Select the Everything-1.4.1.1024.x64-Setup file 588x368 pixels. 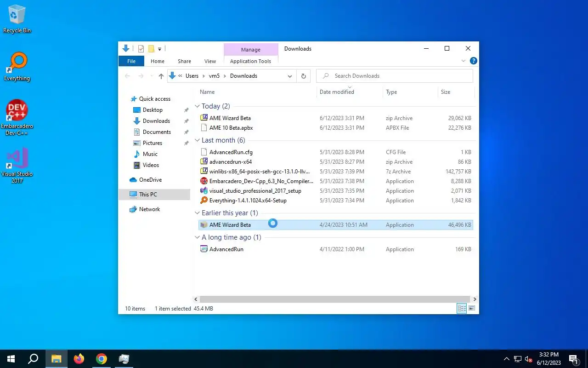tap(336, 201)
